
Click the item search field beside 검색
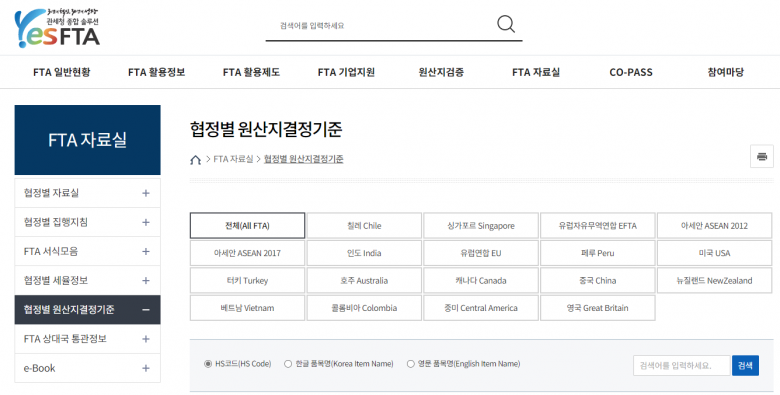682,366
